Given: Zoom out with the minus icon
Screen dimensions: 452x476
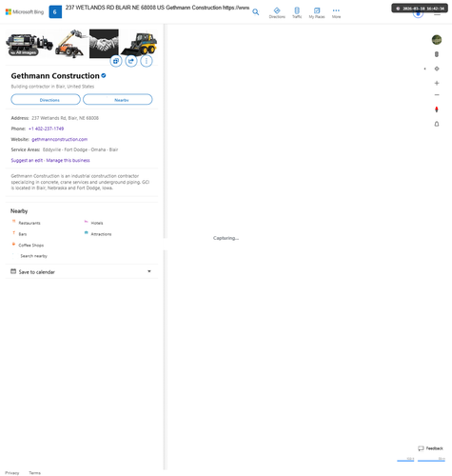Looking at the screenshot, I should point(437,95).
